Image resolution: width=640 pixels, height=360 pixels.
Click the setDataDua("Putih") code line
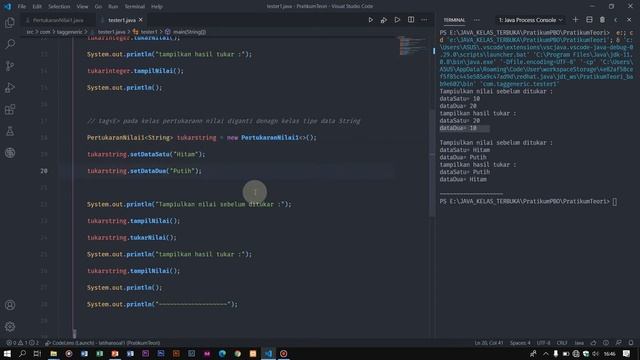pyautogui.click(x=144, y=171)
